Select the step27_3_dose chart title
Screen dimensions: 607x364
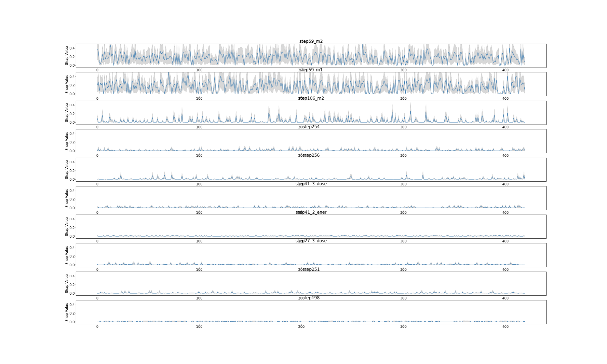tap(311, 241)
